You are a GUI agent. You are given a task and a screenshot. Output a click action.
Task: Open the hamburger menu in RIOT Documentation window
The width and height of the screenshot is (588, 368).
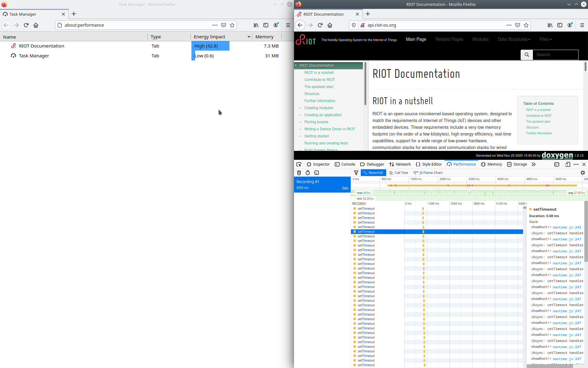[x=582, y=25]
